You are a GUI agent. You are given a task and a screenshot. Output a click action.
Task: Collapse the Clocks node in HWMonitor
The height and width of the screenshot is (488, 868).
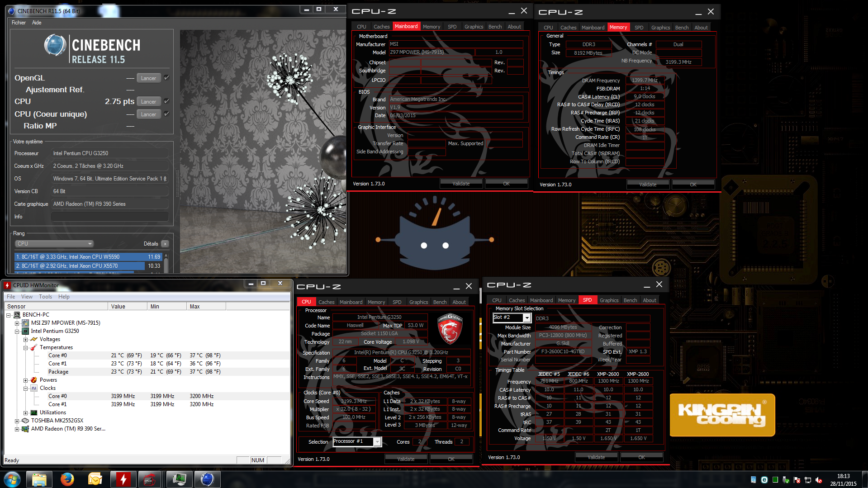[x=26, y=388]
